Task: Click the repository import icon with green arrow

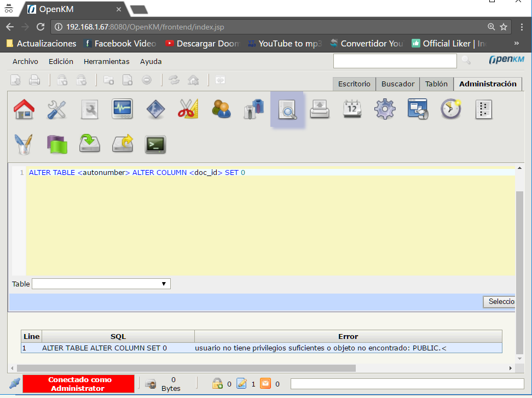Action: pyautogui.click(x=89, y=144)
